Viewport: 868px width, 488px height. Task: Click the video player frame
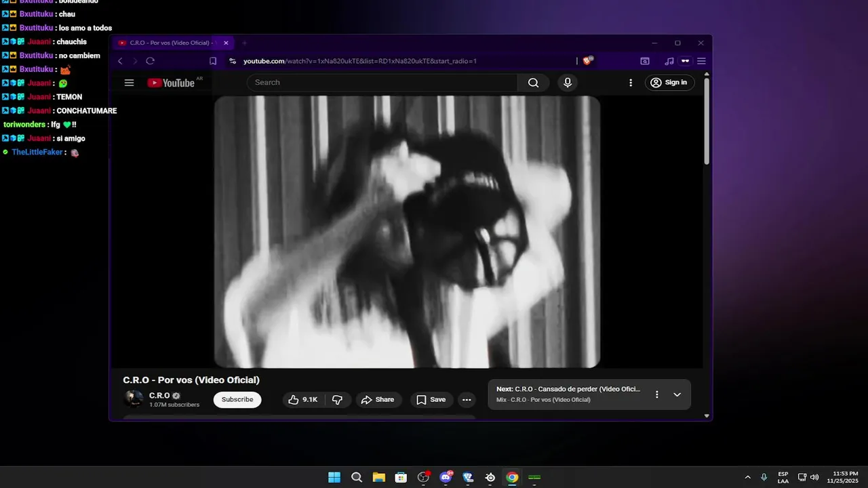pyautogui.click(x=407, y=232)
